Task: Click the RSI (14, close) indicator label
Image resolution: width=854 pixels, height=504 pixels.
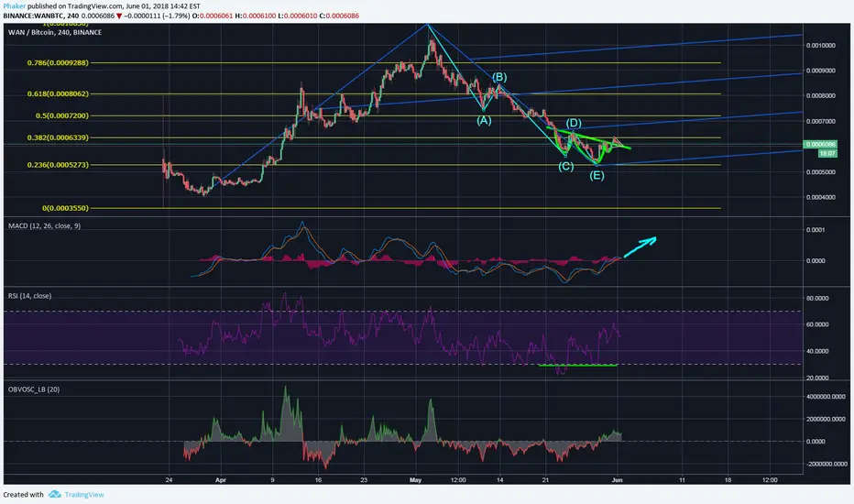Action: 29,296
